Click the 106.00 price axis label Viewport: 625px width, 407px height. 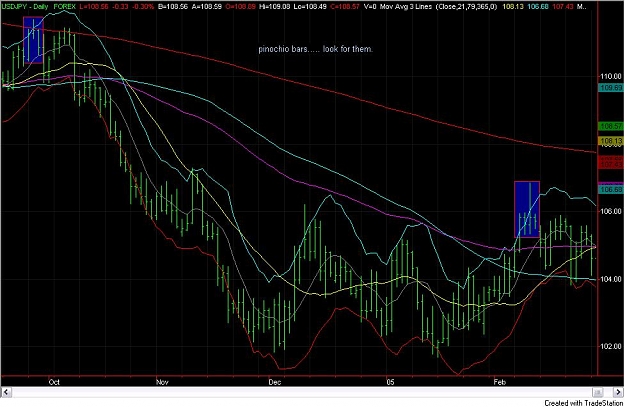(x=612, y=211)
